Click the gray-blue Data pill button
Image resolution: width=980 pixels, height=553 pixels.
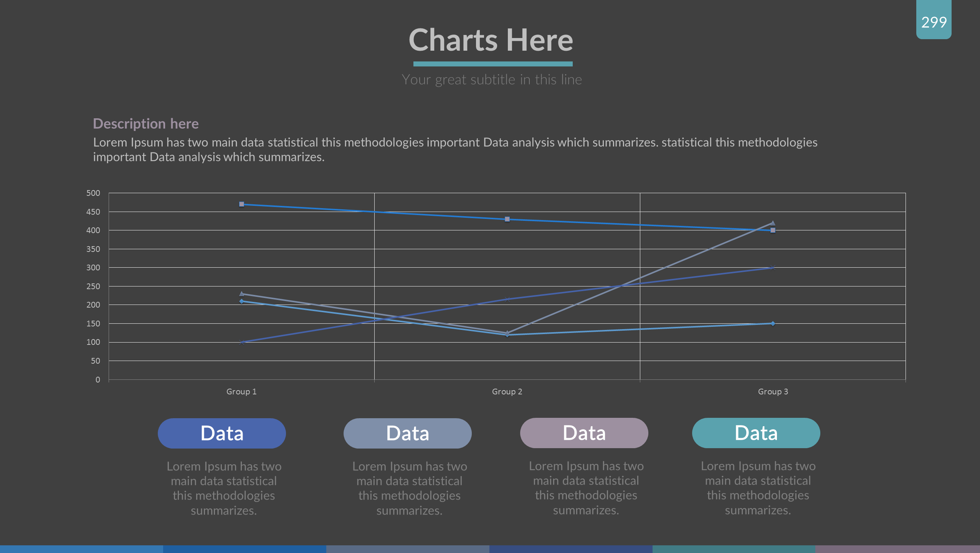407,433
